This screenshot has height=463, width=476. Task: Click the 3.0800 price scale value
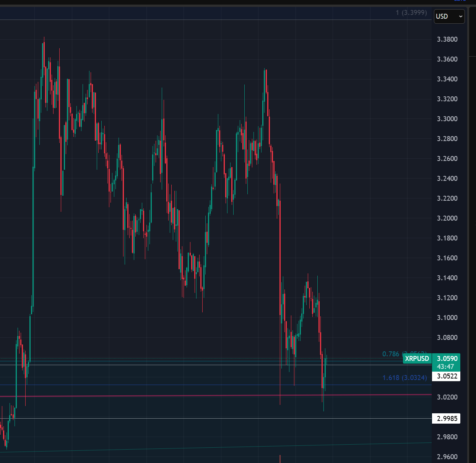(447, 338)
